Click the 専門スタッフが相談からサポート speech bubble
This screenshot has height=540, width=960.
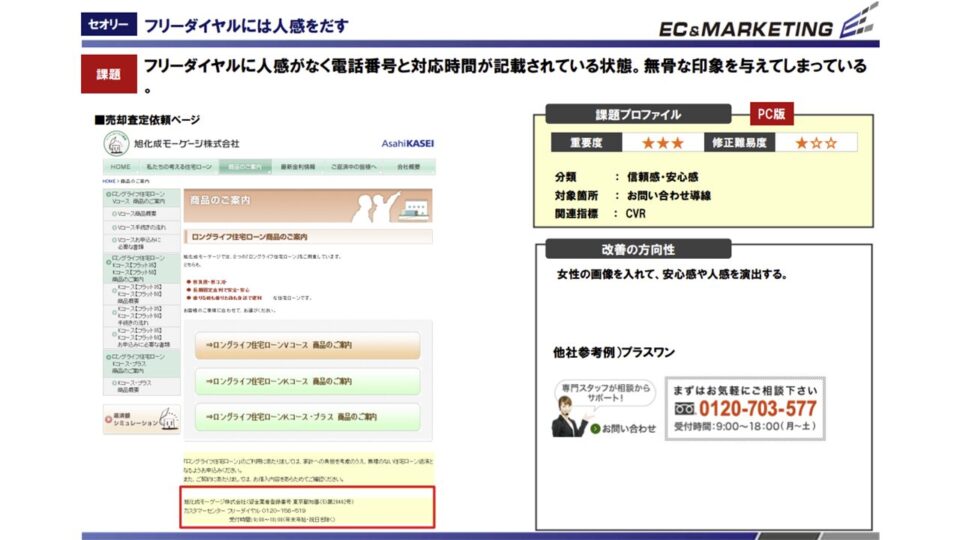coord(604,392)
